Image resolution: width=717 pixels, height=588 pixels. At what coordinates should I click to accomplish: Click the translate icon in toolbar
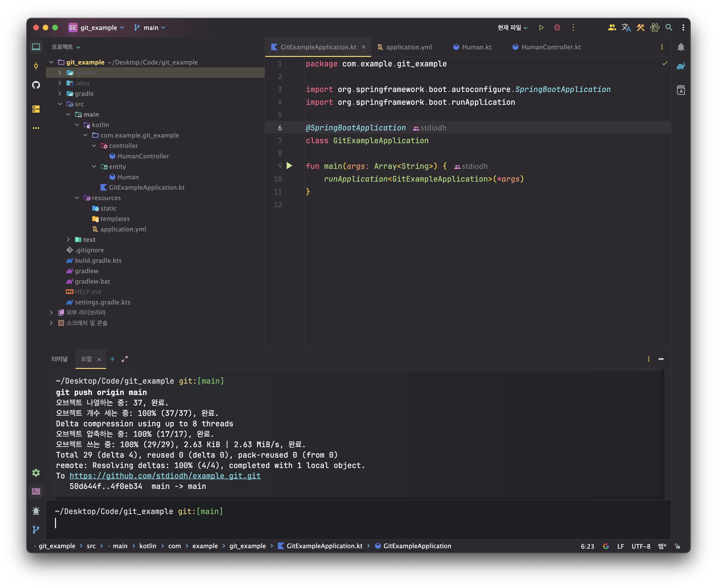pos(626,28)
